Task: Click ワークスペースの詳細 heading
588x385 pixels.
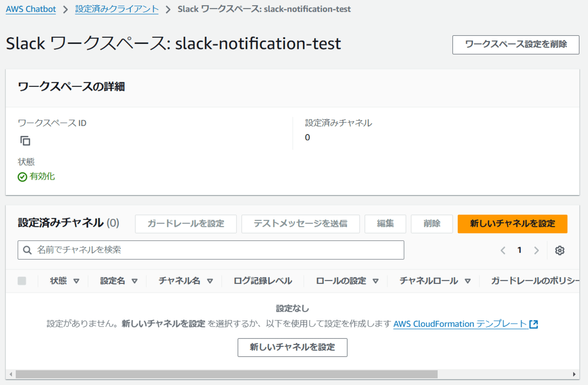Action: coord(71,87)
